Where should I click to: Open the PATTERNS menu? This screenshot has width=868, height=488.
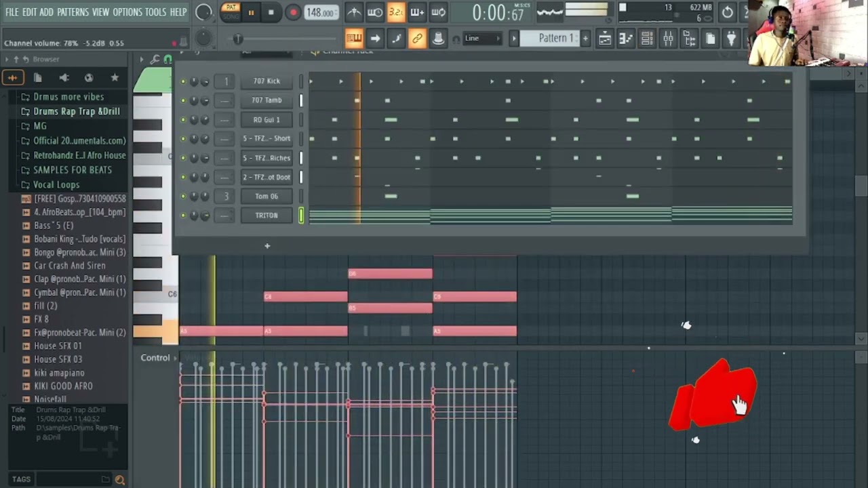pos(73,12)
